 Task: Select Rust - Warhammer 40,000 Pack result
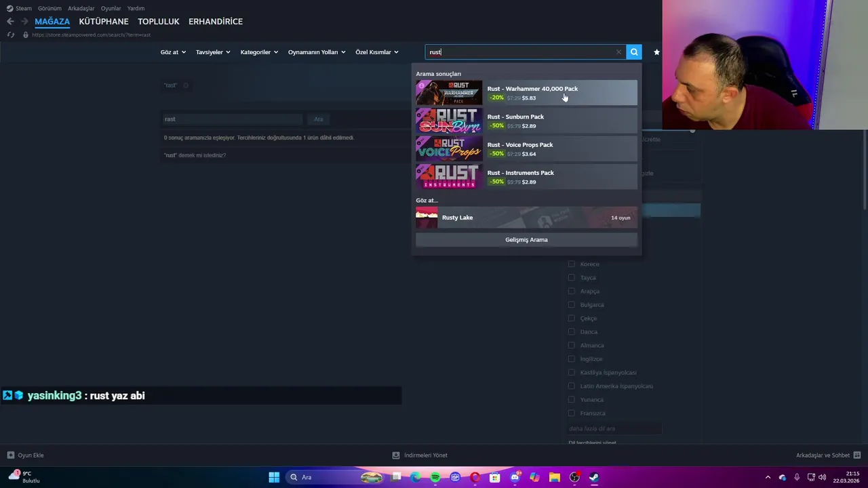[x=526, y=93]
